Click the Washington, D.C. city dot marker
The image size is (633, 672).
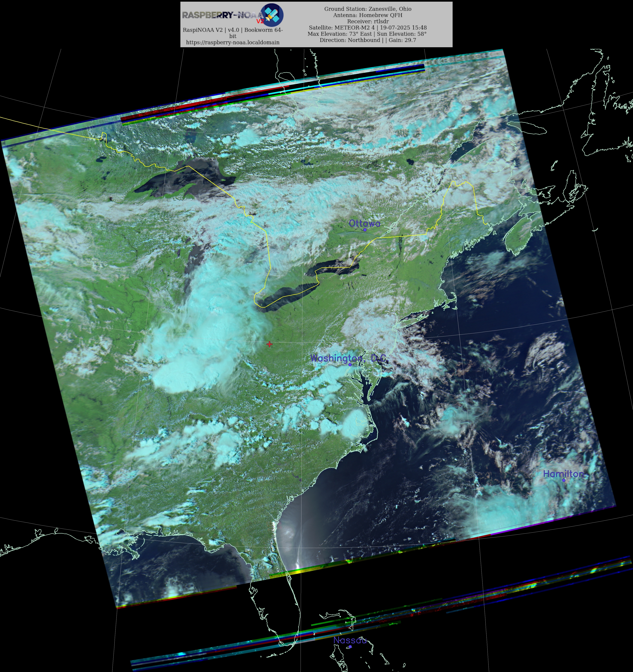pyautogui.click(x=350, y=364)
